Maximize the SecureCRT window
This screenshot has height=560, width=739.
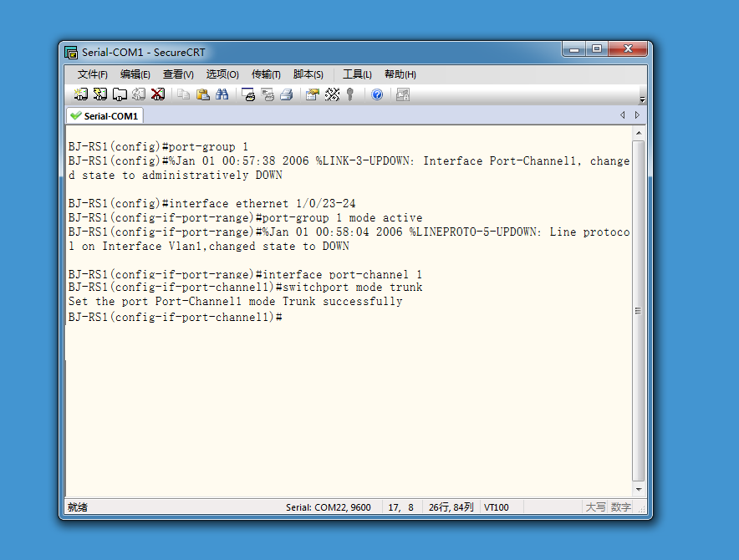(x=597, y=49)
